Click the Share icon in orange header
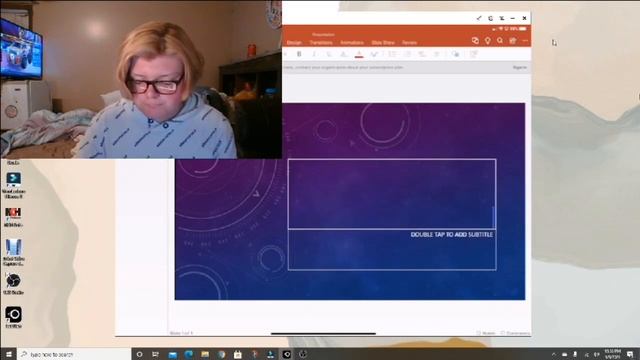This screenshot has width=640, height=360. pos(475,40)
